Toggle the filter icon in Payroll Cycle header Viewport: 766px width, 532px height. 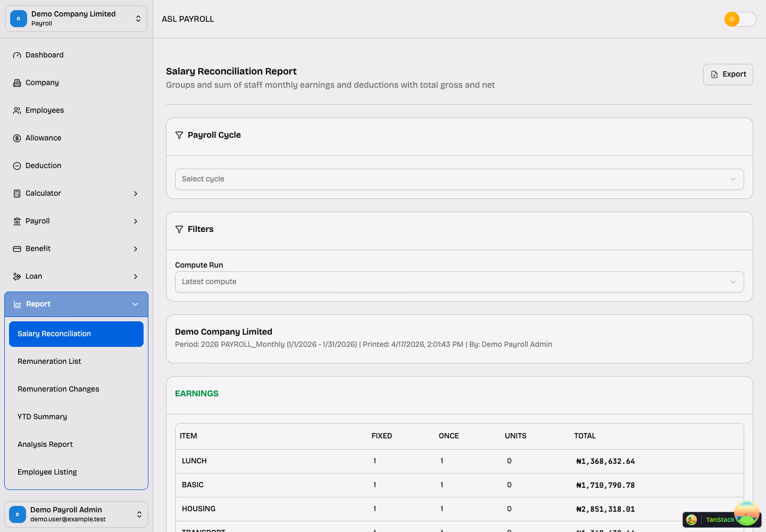pos(179,135)
